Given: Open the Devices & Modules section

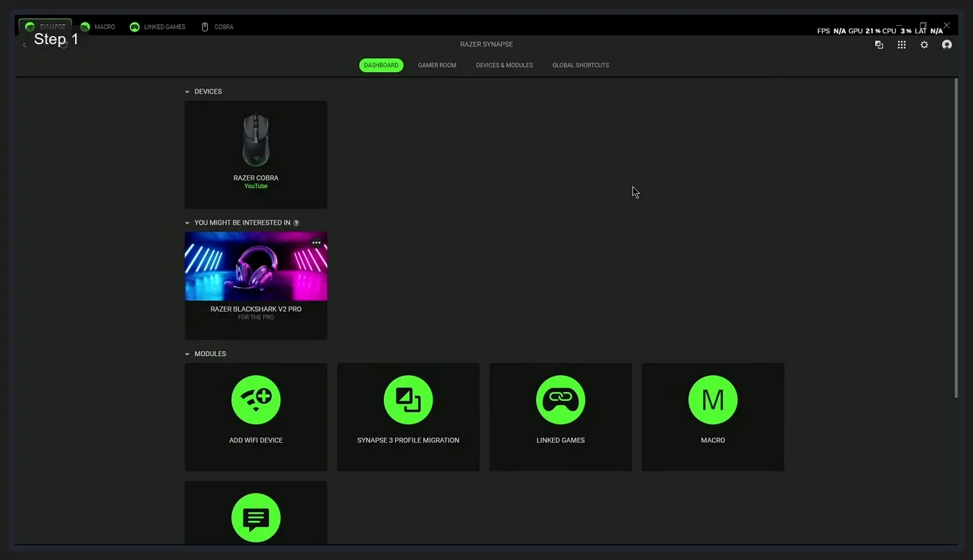Looking at the screenshot, I should tap(504, 65).
